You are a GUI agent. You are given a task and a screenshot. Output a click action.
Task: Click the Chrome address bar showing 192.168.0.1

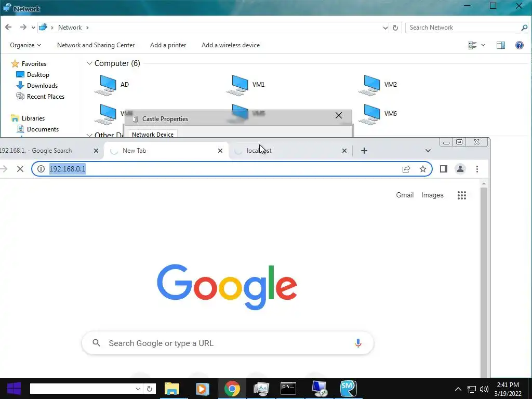point(232,169)
